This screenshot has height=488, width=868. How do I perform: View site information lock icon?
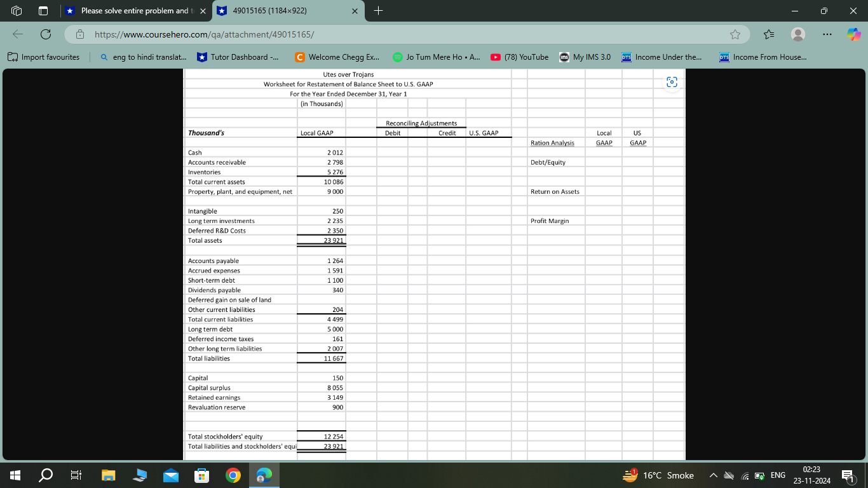[x=80, y=34]
